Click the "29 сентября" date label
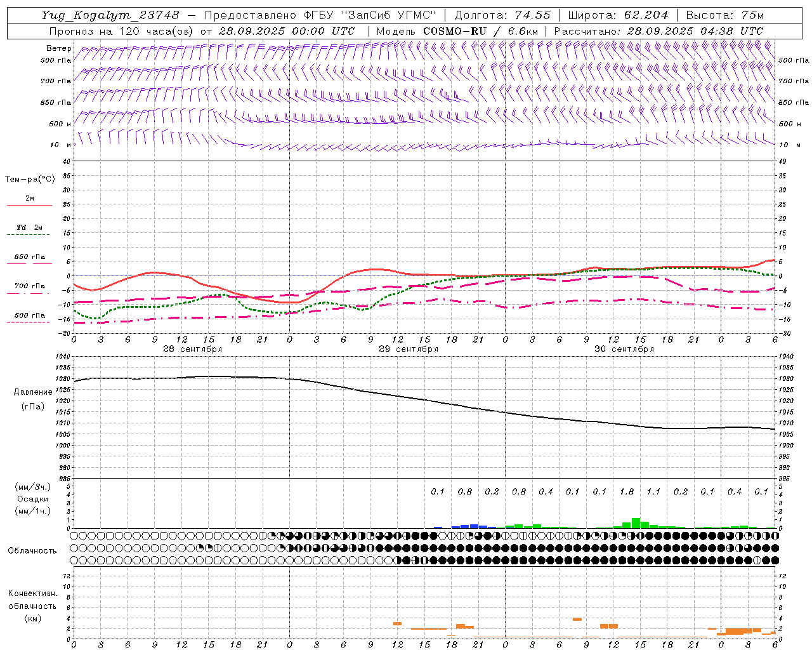The height and width of the screenshot is (650, 812). [409, 349]
